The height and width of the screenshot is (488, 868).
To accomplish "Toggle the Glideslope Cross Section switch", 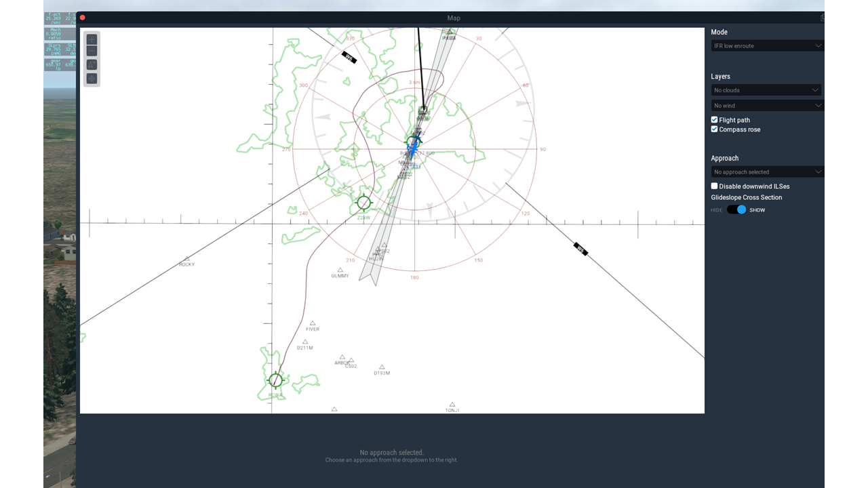I will coord(736,210).
